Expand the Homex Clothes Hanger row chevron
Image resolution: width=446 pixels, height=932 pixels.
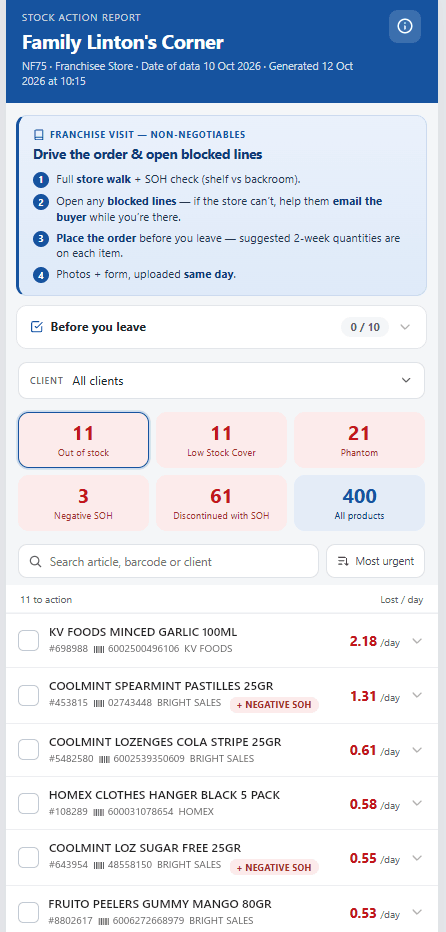tap(417, 803)
